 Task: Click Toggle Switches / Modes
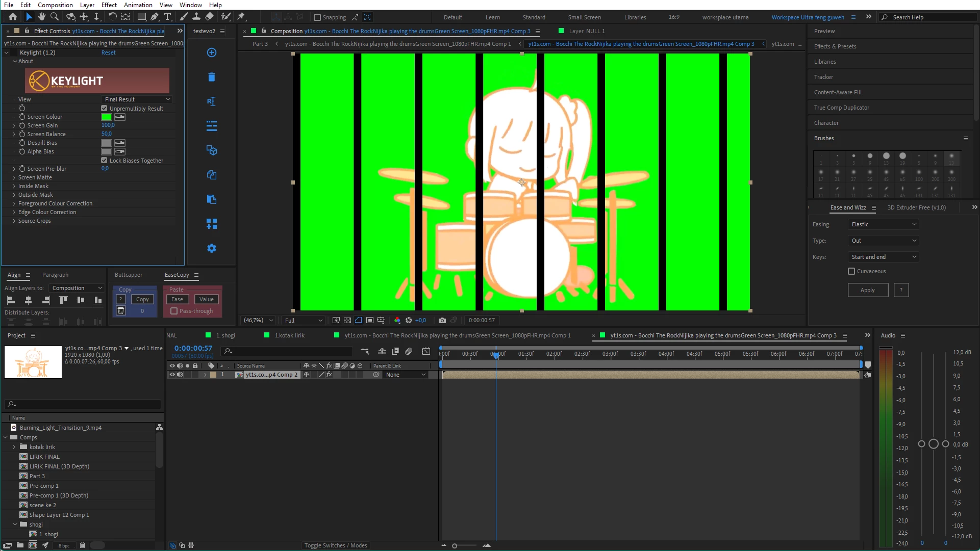point(336,545)
